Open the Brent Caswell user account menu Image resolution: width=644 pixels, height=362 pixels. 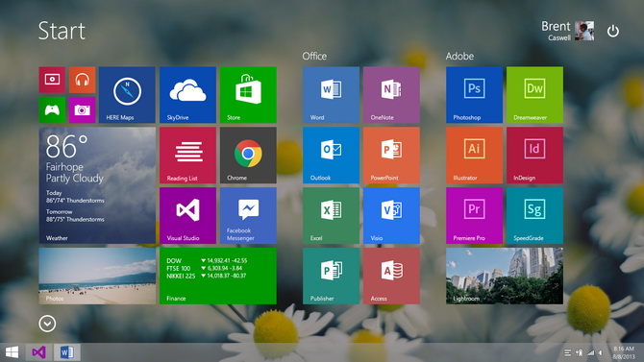[567, 31]
